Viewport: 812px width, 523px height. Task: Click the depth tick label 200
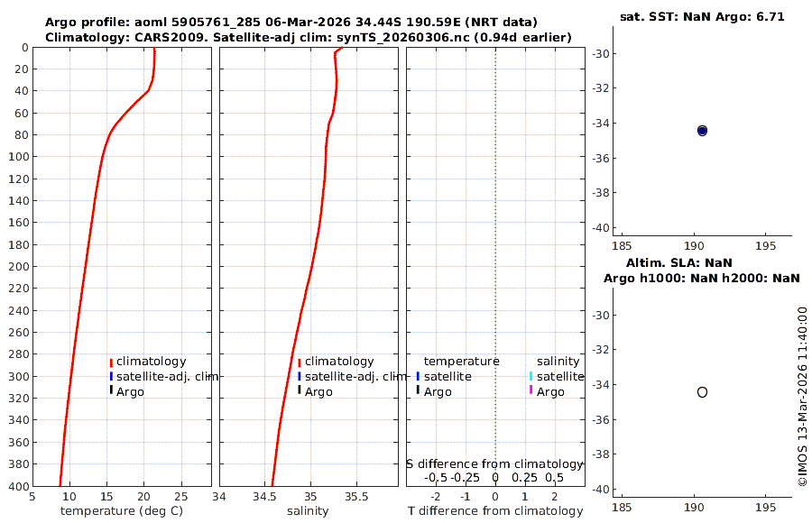pos(18,266)
